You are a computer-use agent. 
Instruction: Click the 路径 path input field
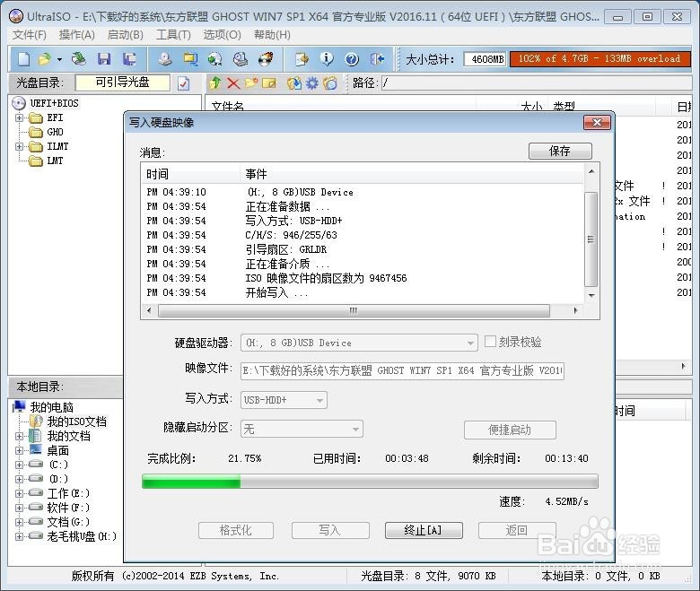click(x=536, y=83)
